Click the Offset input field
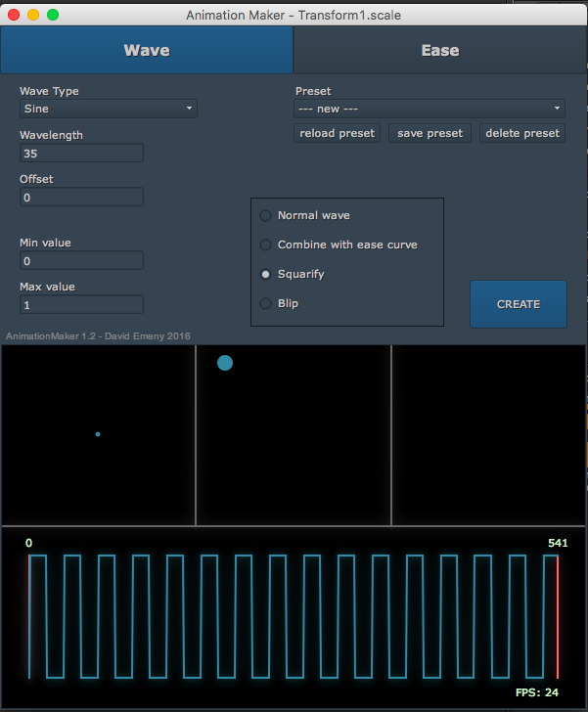 (x=81, y=197)
